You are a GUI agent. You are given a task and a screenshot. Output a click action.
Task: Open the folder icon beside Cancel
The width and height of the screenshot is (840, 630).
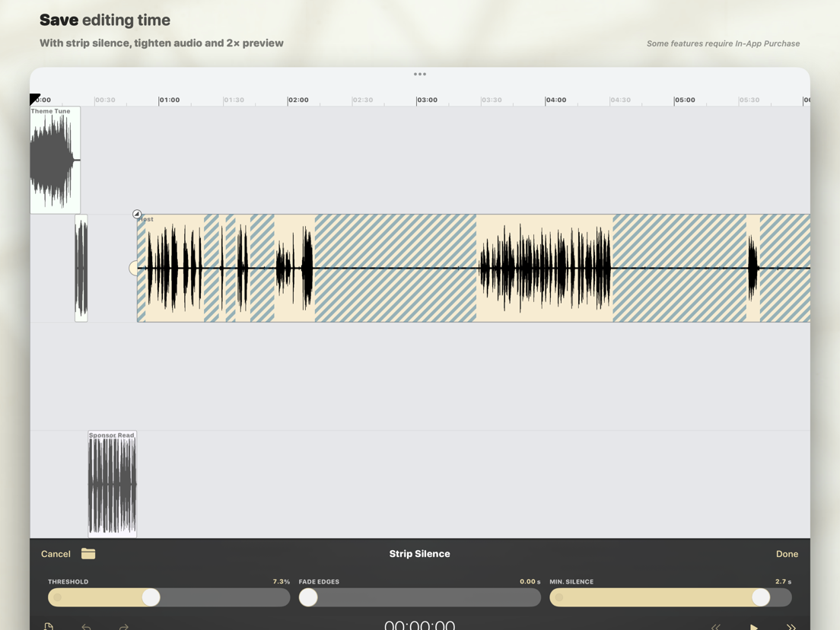(x=88, y=554)
